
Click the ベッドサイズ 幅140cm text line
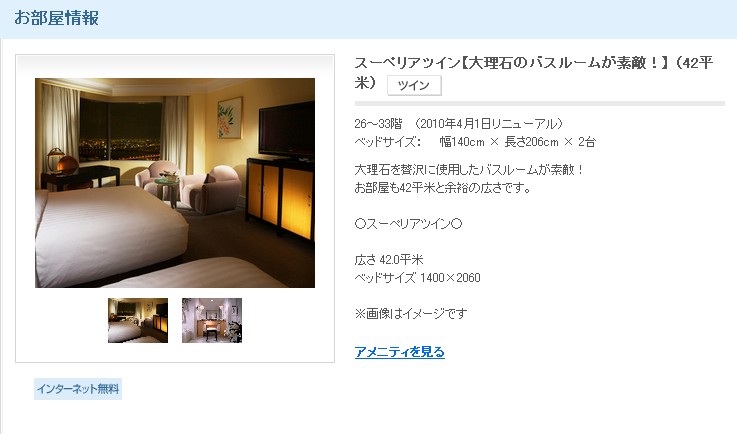(x=475, y=142)
